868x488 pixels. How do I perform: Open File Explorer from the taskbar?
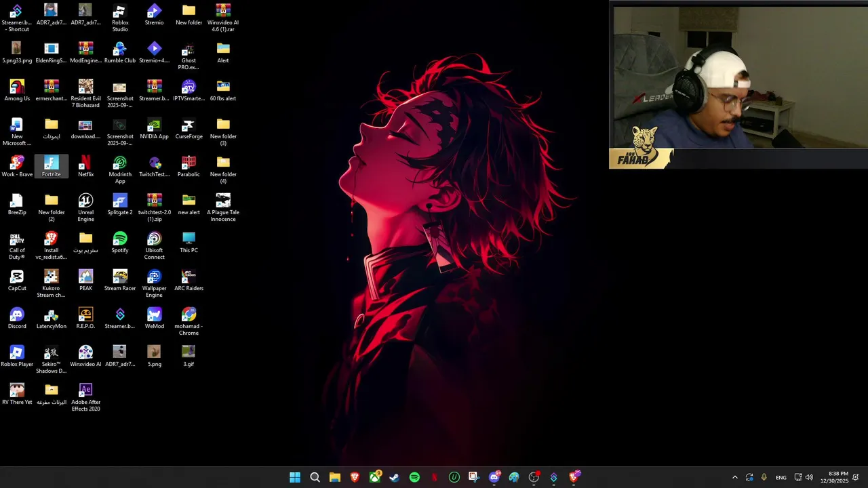click(335, 477)
